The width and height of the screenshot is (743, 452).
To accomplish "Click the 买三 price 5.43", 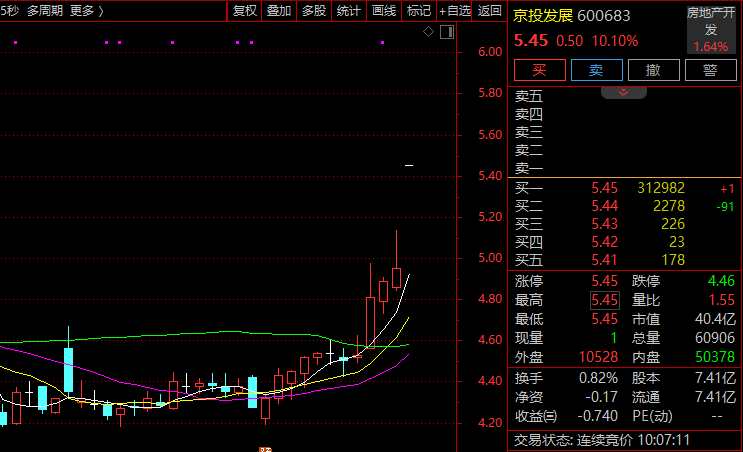I will (604, 224).
